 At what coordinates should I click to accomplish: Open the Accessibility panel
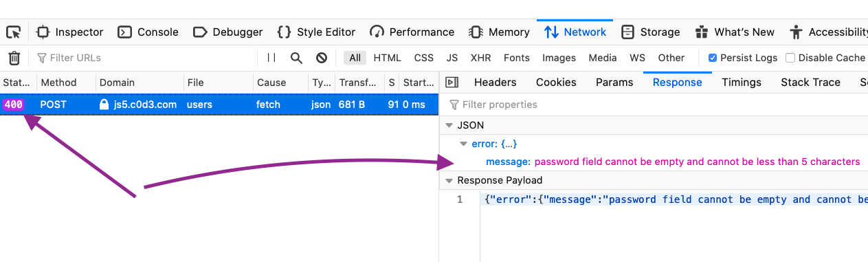(829, 32)
